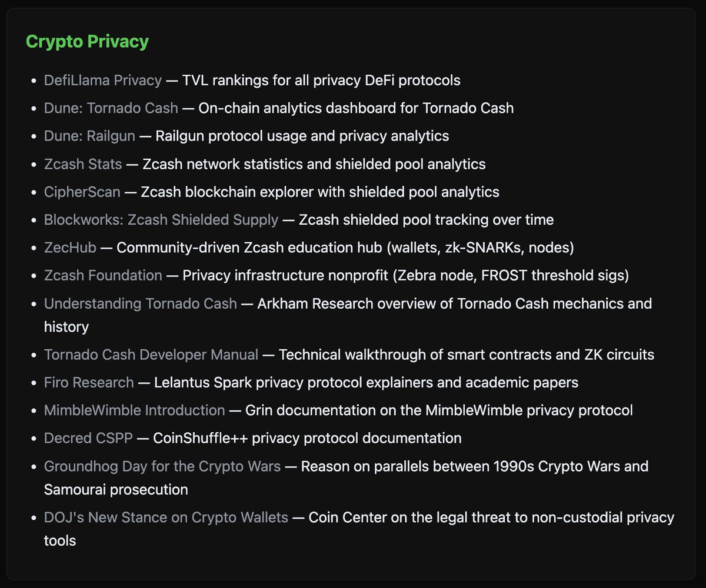Open Blockworks: Zcash Shielded Supply link
706x588 pixels.
161,220
